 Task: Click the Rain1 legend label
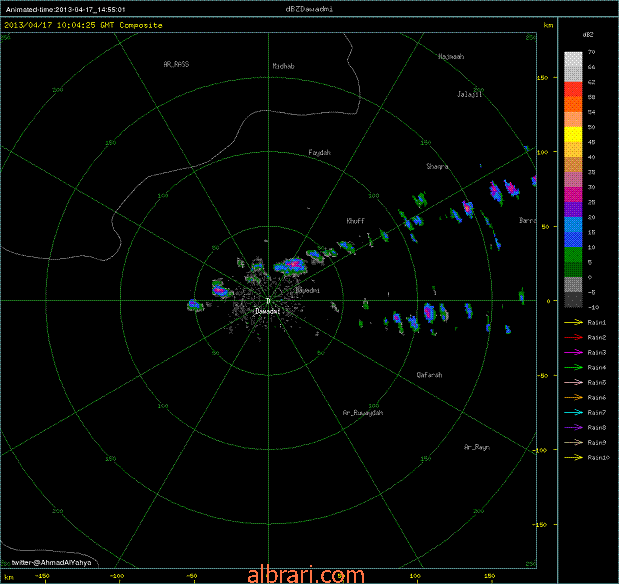coord(596,323)
